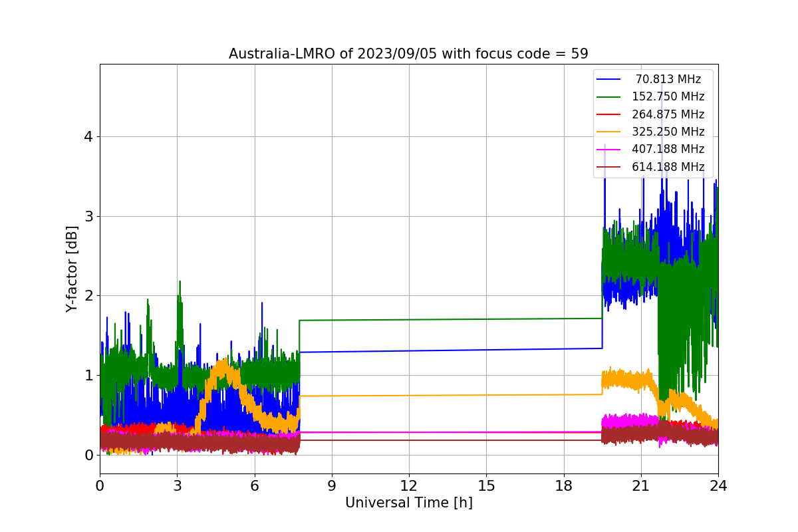The width and height of the screenshot is (798, 532).
Task: Select the '264.875 MHz' legend entry
Action: pyautogui.click(x=668, y=114)
